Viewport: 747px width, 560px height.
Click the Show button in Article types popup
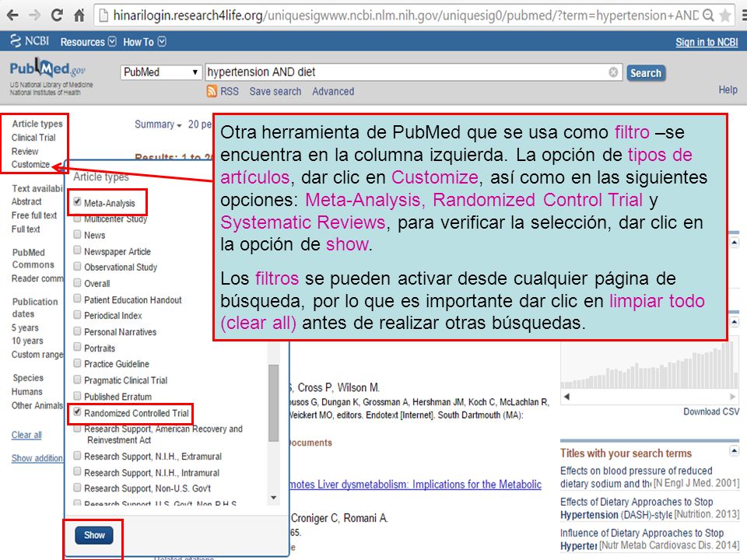point(94,535)
